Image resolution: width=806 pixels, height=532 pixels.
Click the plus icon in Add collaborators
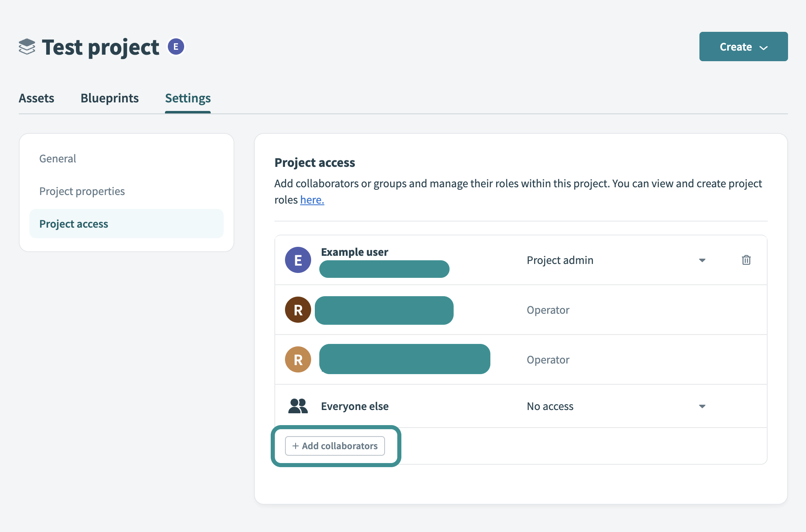pos(296,446)
